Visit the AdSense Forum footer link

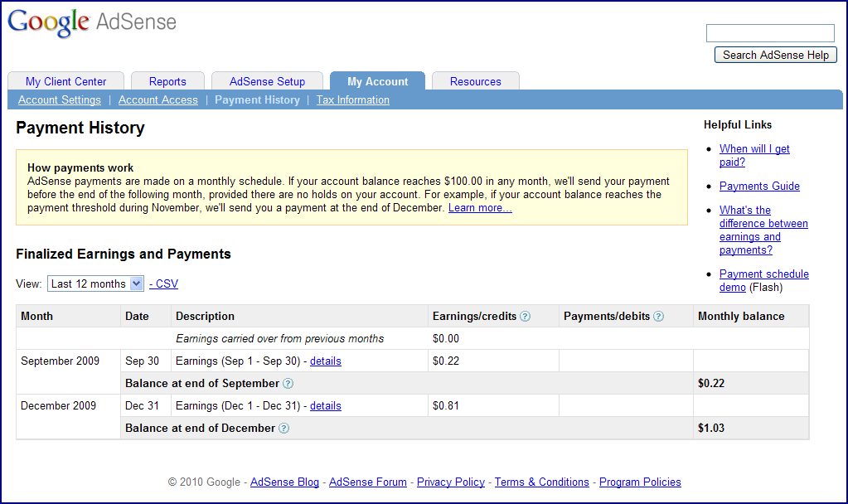(368, 482)
